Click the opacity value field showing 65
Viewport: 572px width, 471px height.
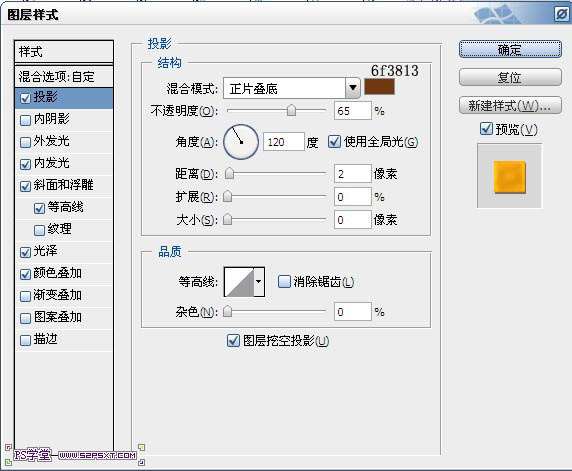[x=352, y=111]
